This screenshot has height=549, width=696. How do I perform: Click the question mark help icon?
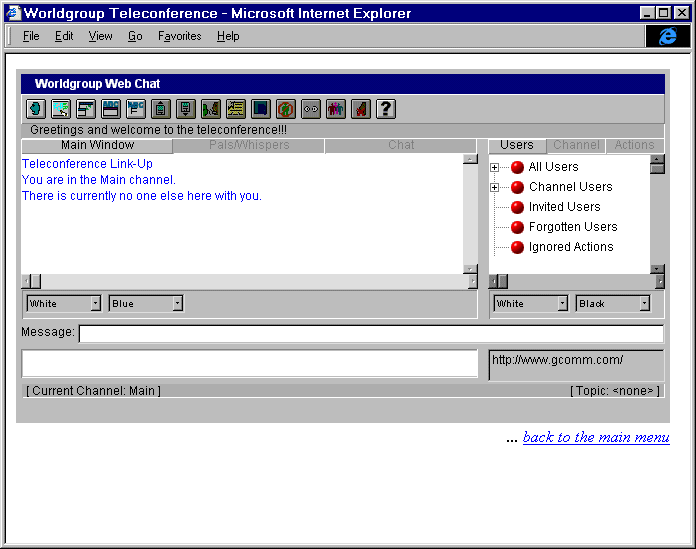point(385,109)
